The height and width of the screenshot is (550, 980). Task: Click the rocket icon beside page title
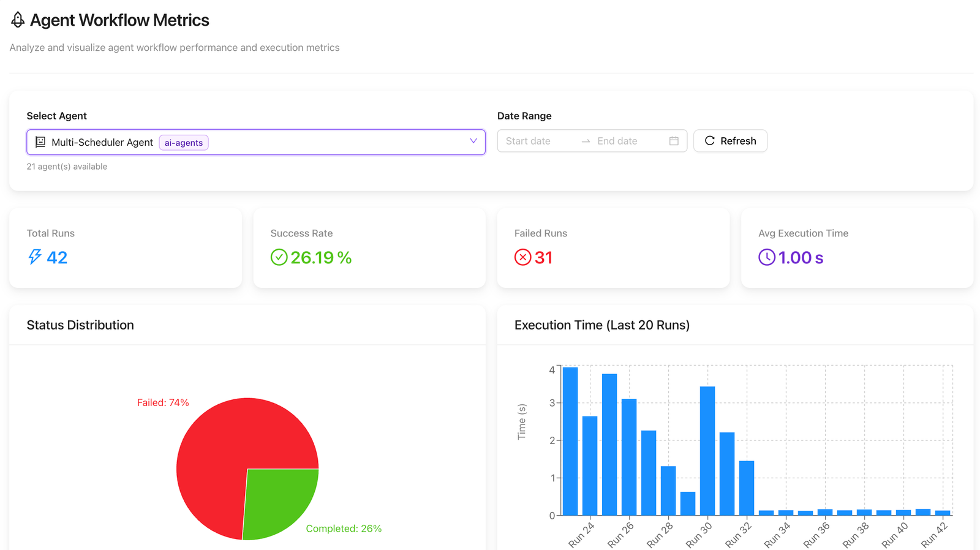tap(18, 20)
